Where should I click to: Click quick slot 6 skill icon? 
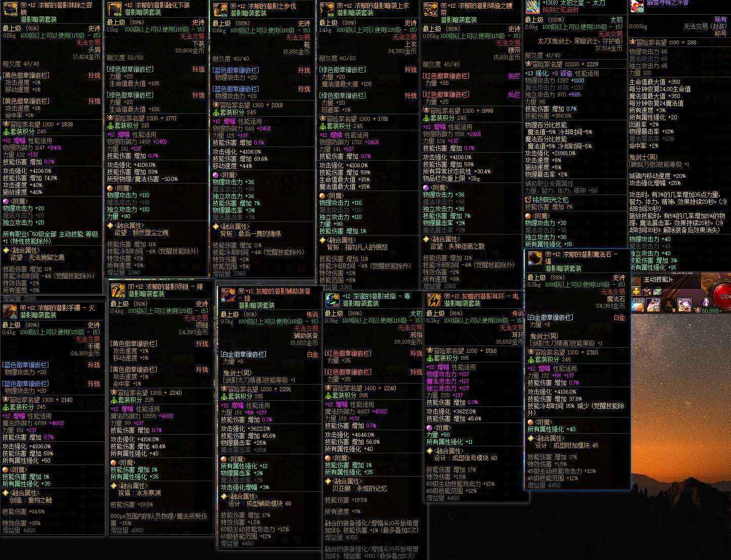684,305
